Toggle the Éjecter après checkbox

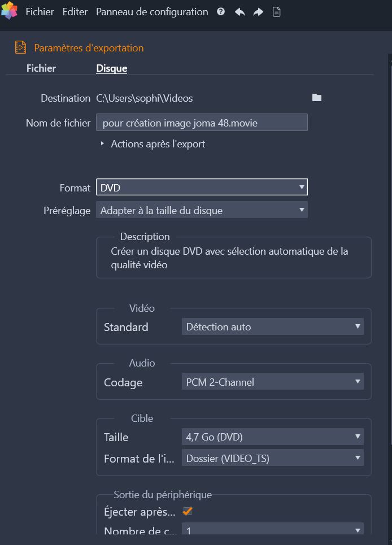[188, 511]
